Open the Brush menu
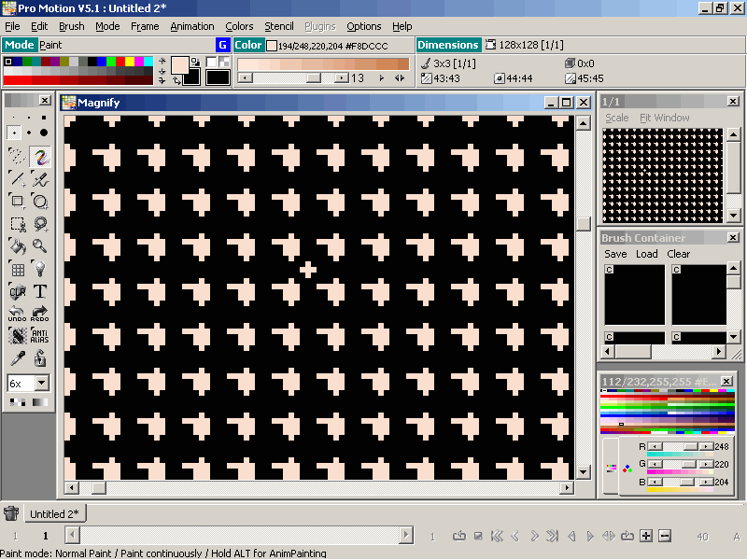 [72, 26]
